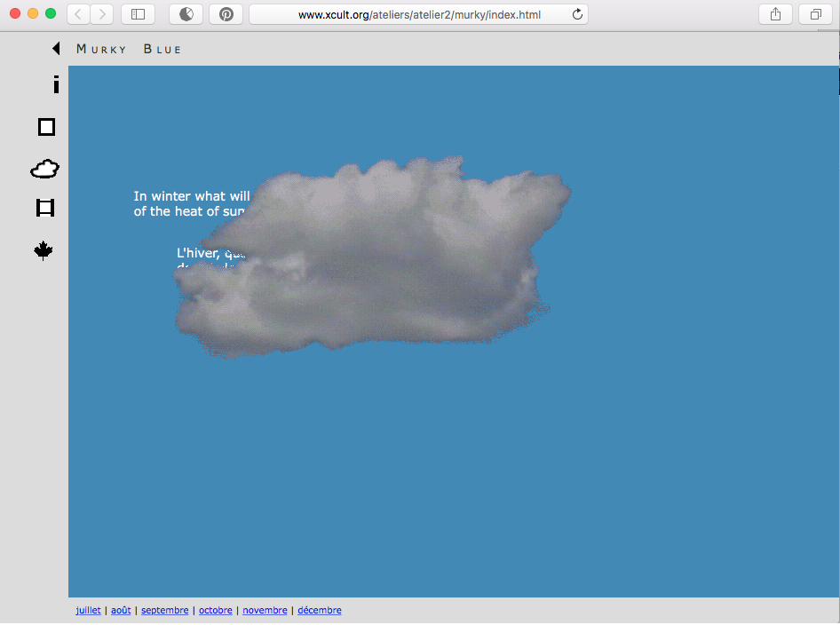The image size is (840, 625).
Task: Select the film frame icon in sidebar
Action: [x=45, y=208]
